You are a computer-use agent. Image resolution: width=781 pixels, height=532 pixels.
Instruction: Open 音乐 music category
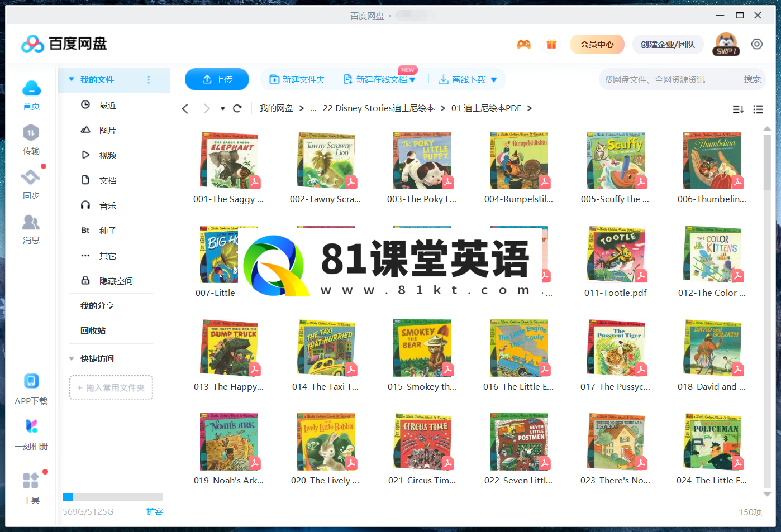pos(108,205)
